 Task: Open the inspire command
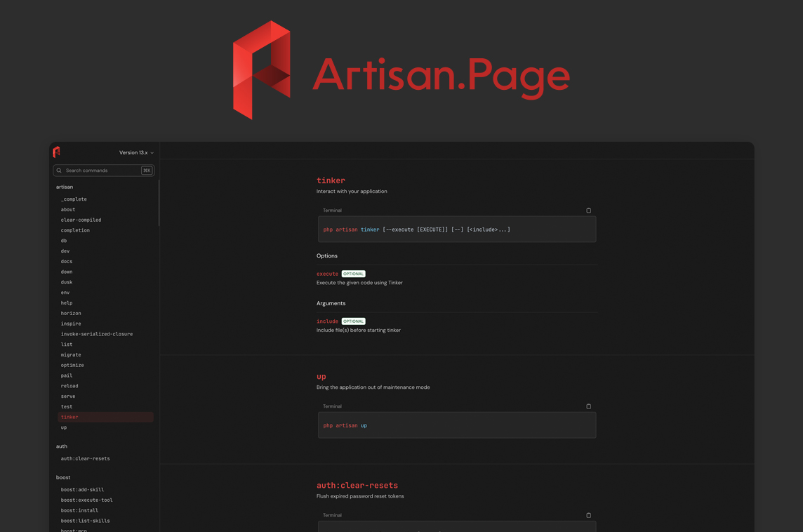click(x=71, y=324)
